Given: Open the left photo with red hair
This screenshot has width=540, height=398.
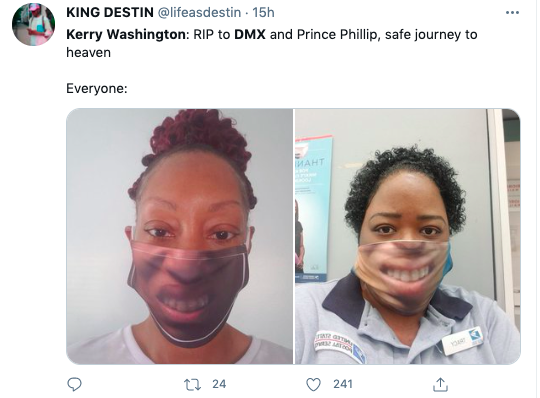Looking at the screenshot, I should pos(179,236).
